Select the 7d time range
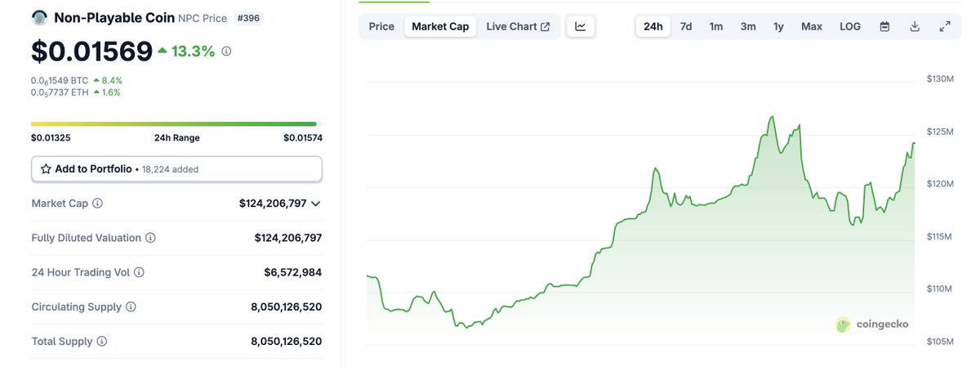 (x=686, y=26)
